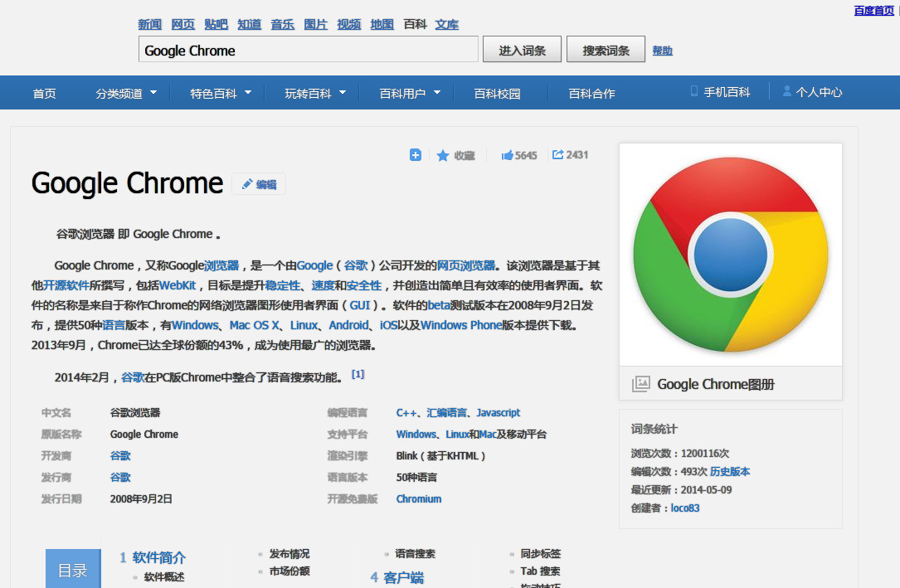Screen dimensions: 900x588
Task: Expand the 分类频道 dropdown menu
Action: tap(153, 93)
